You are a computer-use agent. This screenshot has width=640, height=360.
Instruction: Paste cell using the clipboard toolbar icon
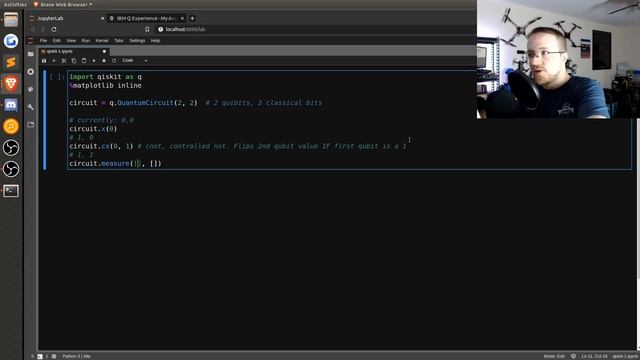pos(84,60)
